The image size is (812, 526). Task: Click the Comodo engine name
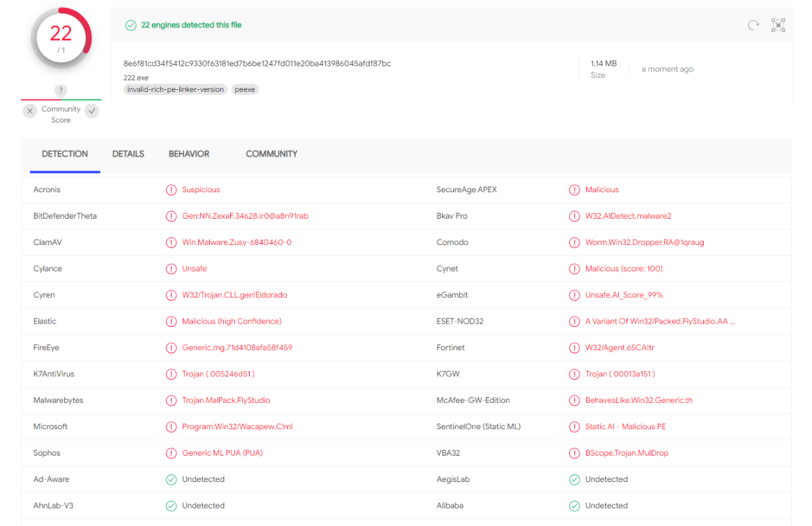coord(453,242)
